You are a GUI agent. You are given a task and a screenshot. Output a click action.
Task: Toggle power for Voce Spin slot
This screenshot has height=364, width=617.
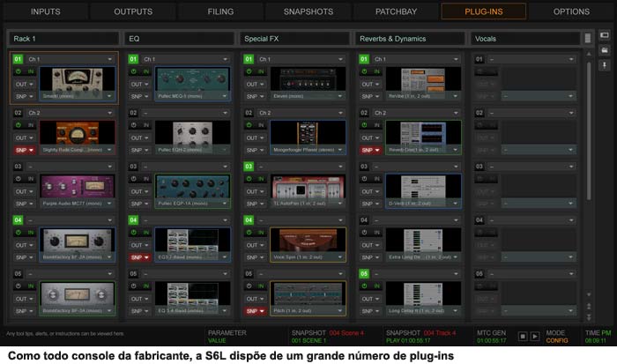point(249,233)
